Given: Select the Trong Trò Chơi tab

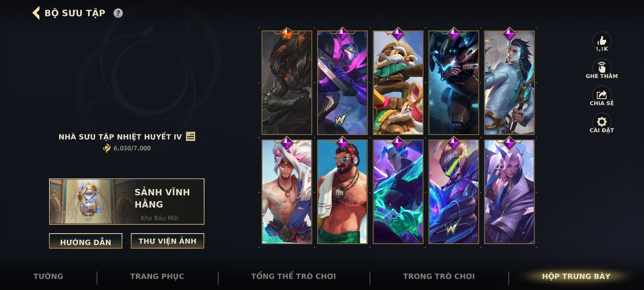Looking at the screenshot, I should tap(439, 276).
